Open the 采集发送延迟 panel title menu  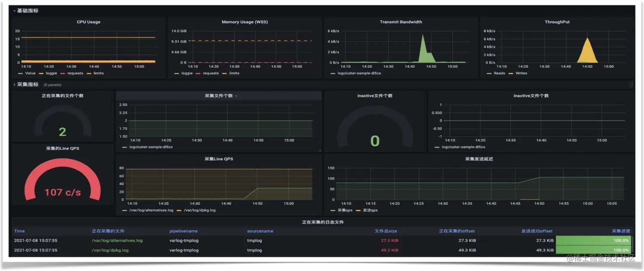coord(479,159)
